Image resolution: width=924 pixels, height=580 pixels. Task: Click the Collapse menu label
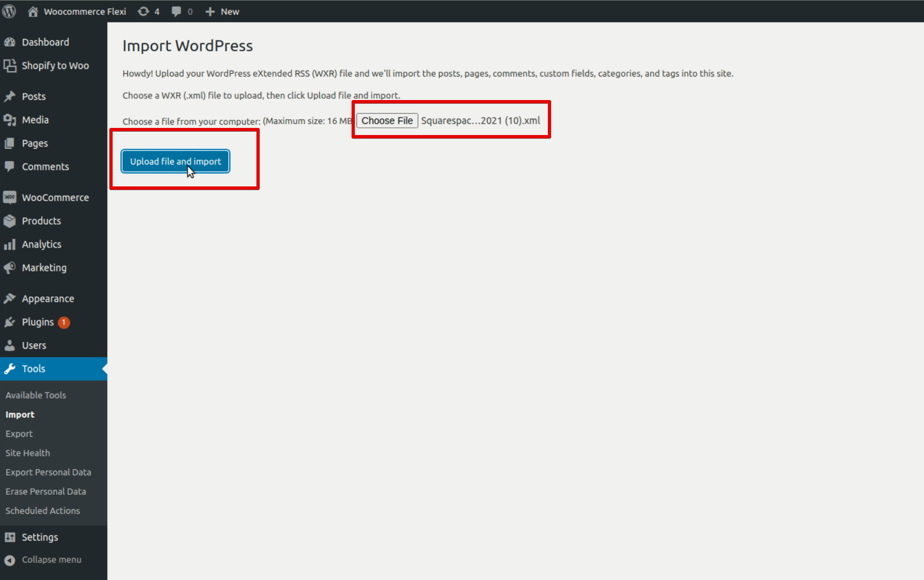[51, 560]
